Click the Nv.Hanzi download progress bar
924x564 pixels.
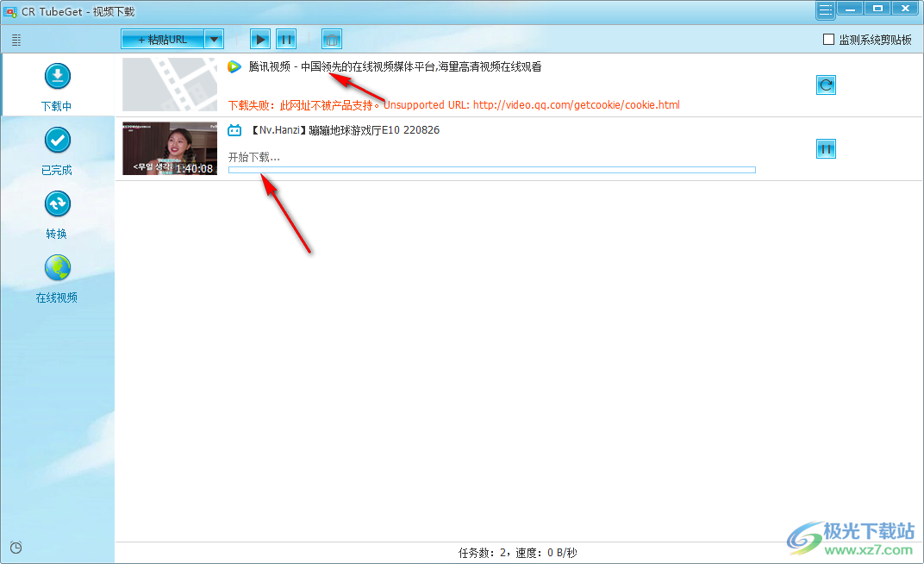492,170
